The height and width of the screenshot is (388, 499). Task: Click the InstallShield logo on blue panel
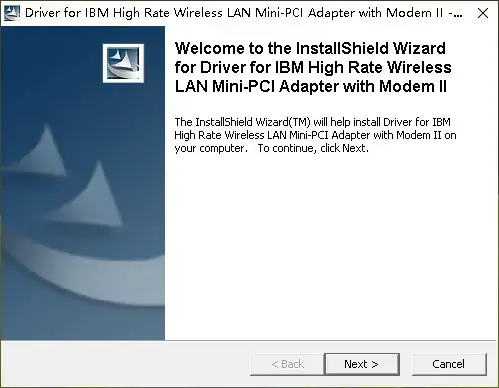click(123, 63)
